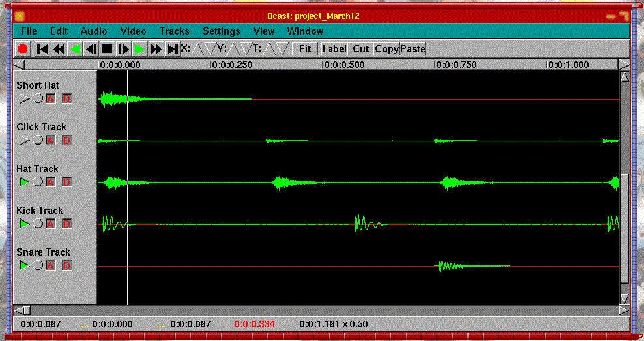This screenshot has height=341, width=644.
Task: Click the Fit button
Action: [x=305, y=49]
